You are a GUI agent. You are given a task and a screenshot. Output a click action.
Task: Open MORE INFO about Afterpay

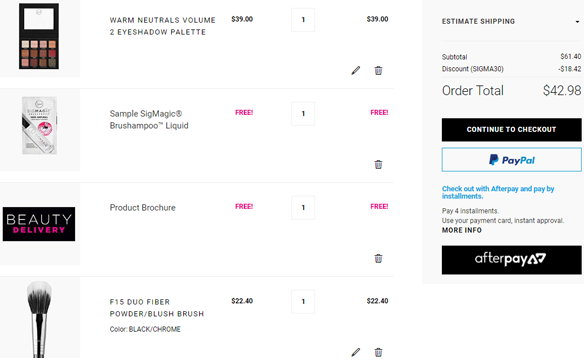[x=461, y=230]
